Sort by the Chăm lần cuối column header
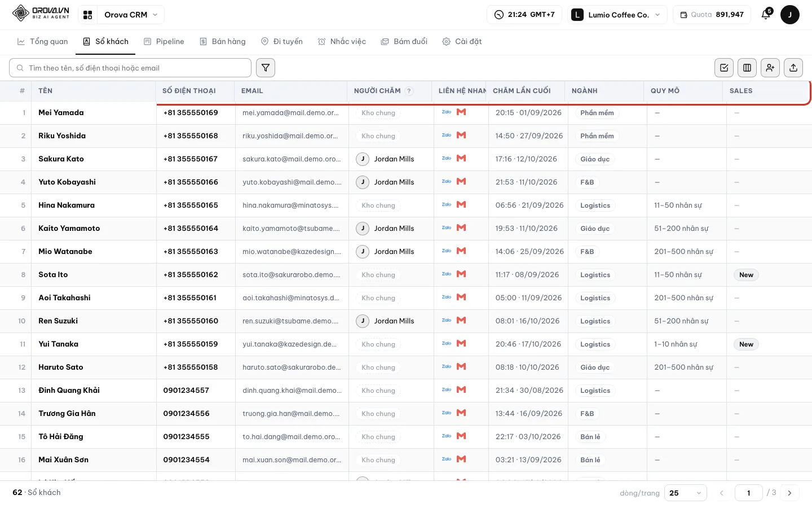 click(x=522, y=91)
